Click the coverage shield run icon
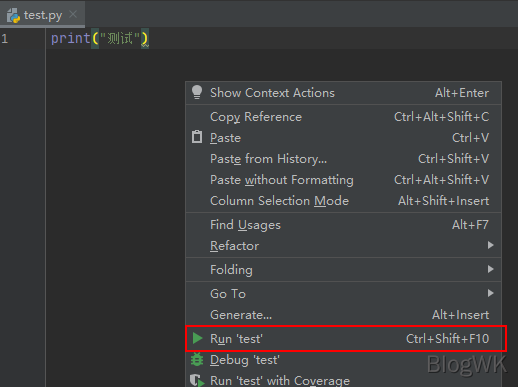 click(x=197, y=381)
